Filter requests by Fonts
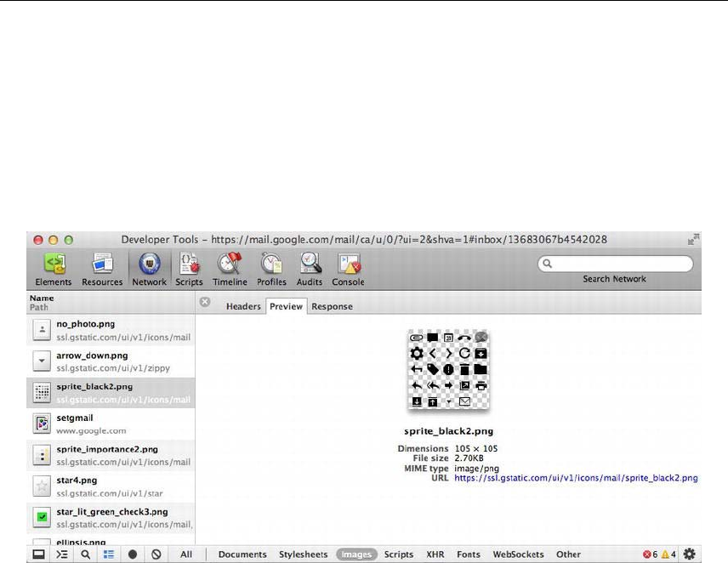 click(x=469, y=554)
